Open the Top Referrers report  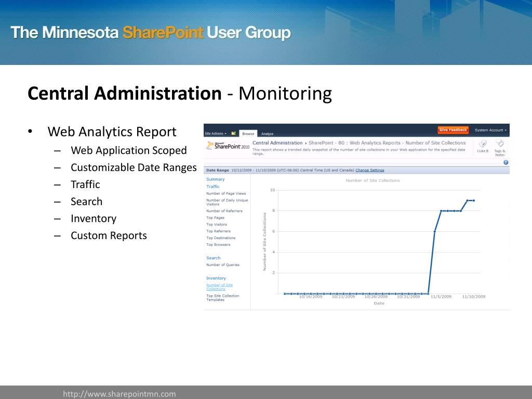pyautogui.click(x=218, y=231)
